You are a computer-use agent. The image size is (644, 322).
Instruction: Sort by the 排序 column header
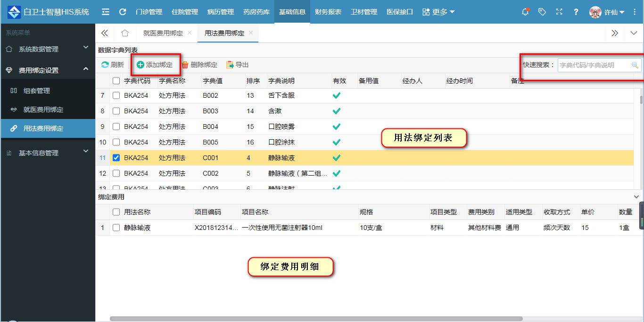point(253,81)
